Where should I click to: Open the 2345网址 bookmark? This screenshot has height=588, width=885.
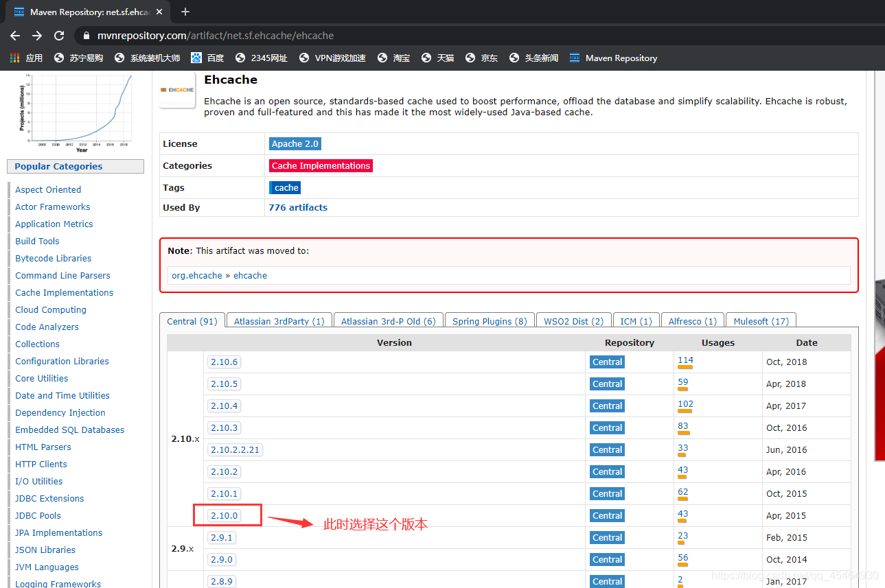(x=261, y=58)
